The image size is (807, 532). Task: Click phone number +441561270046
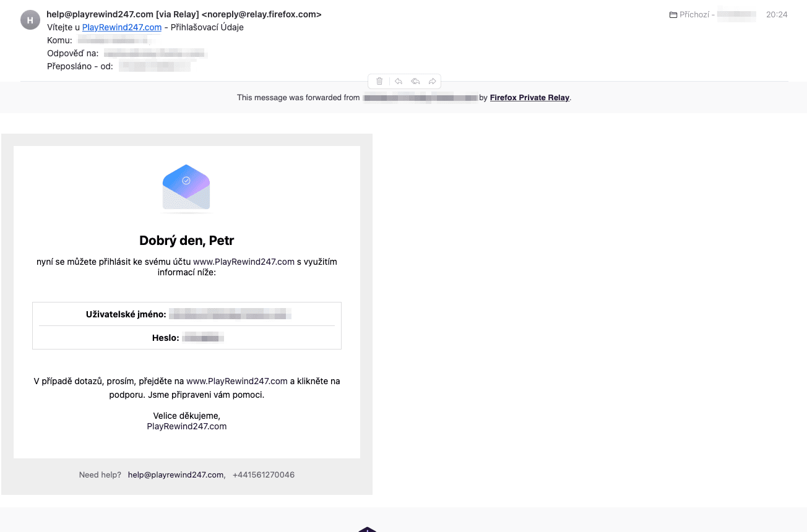point(264,475)
